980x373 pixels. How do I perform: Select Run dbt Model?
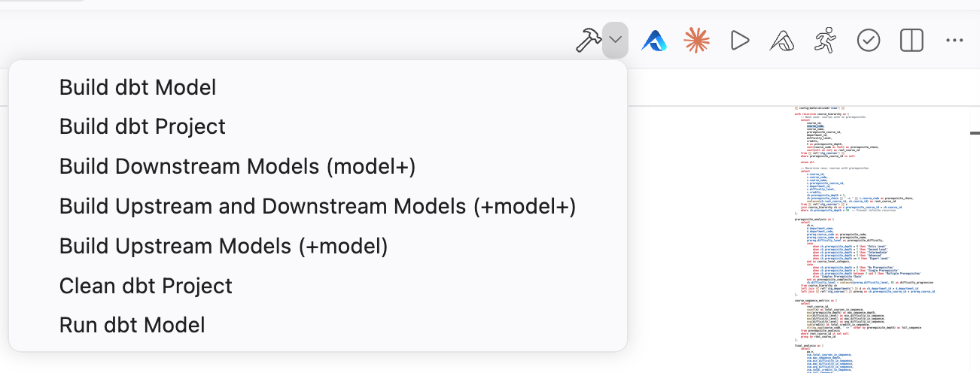[x=132, y=326]
